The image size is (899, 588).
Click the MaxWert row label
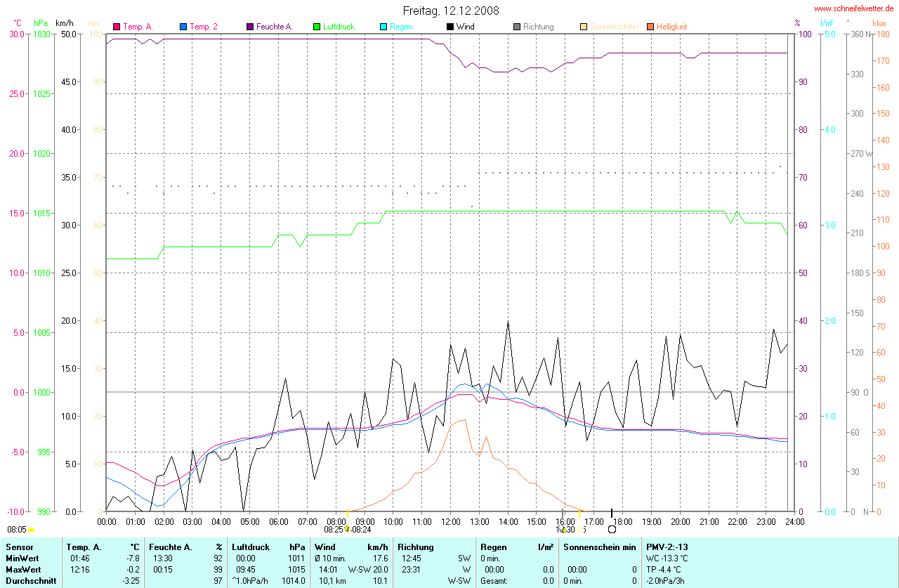[25, 570]
